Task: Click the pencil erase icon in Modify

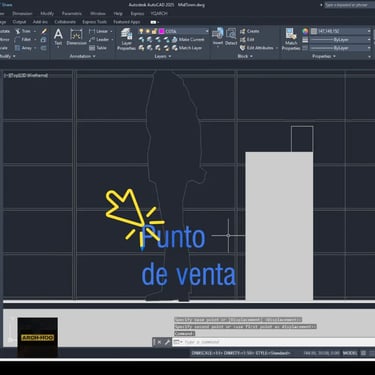Action: [44, 31]
